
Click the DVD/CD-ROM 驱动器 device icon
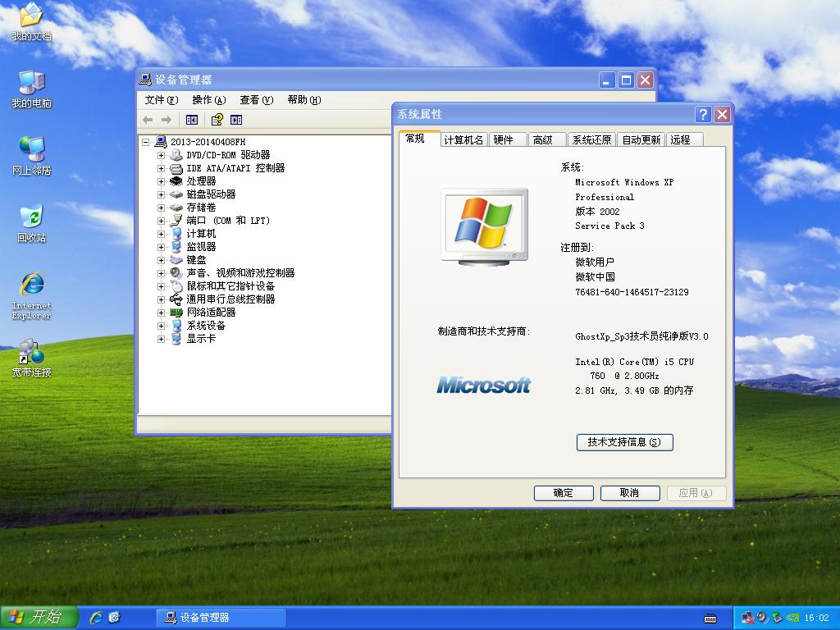click(176, 155)
